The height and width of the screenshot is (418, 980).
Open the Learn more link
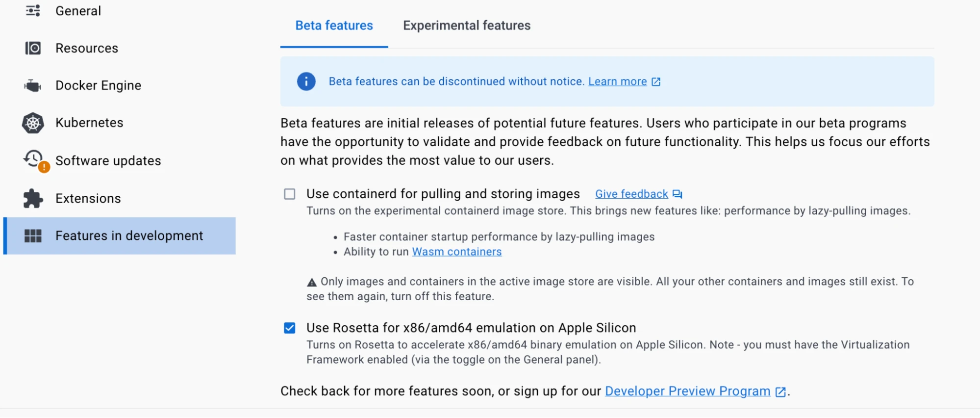(x=617, y=81)
